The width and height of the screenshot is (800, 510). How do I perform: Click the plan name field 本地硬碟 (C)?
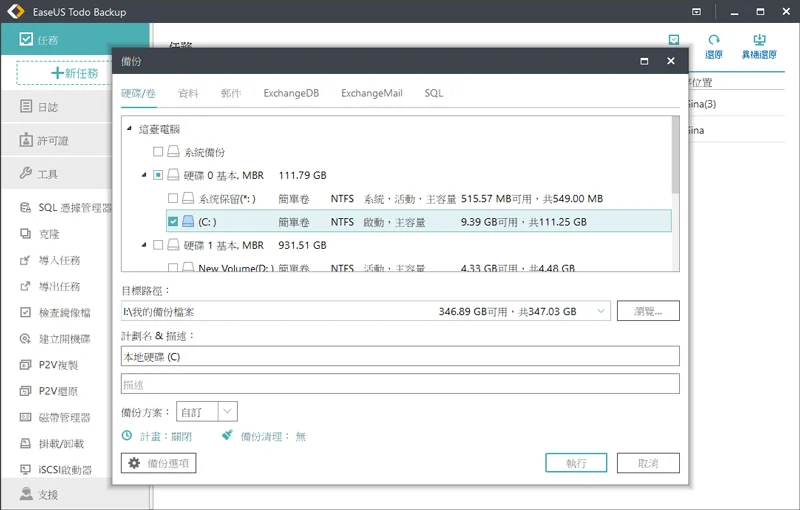coord(400,356)
